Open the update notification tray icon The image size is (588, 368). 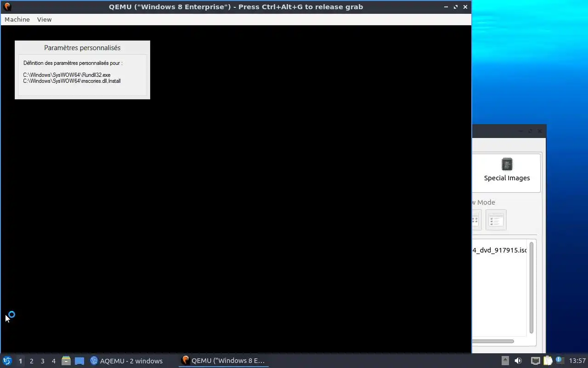[560, 360]
